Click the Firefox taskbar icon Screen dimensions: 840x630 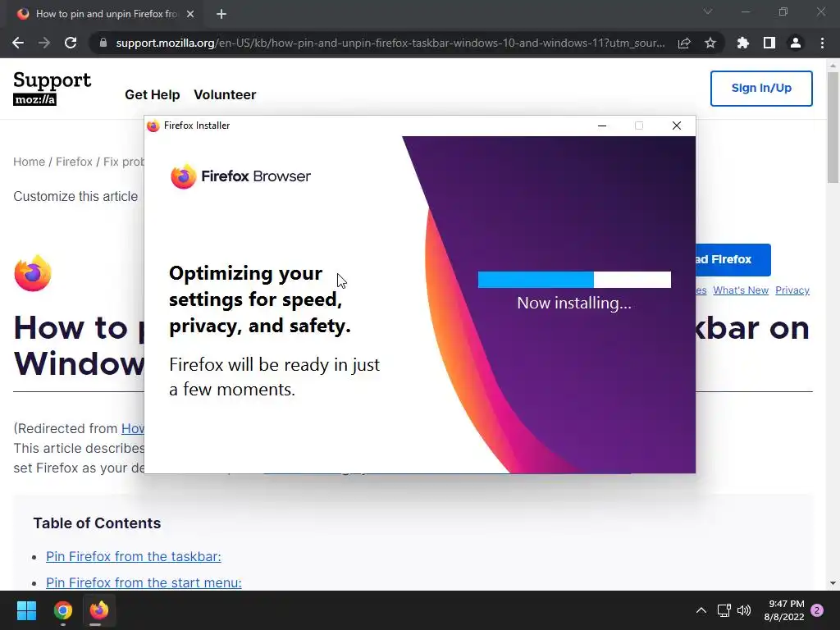coord(99,610)
